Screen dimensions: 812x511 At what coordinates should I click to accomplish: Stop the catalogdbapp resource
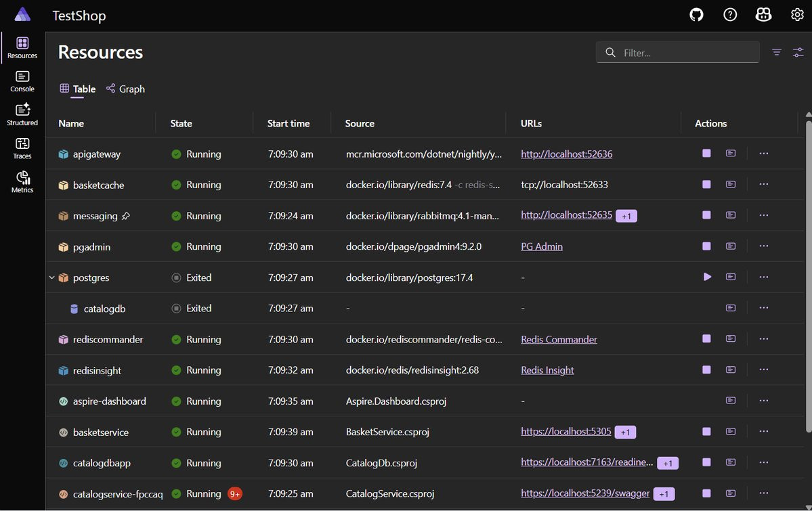click(706, 462)
